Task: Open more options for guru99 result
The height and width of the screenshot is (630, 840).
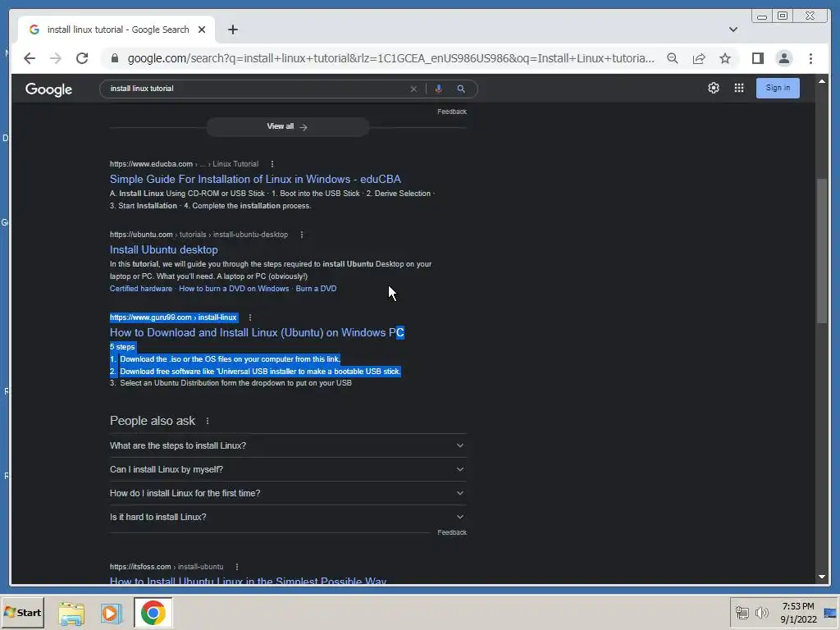Action: tap(249, 317)
